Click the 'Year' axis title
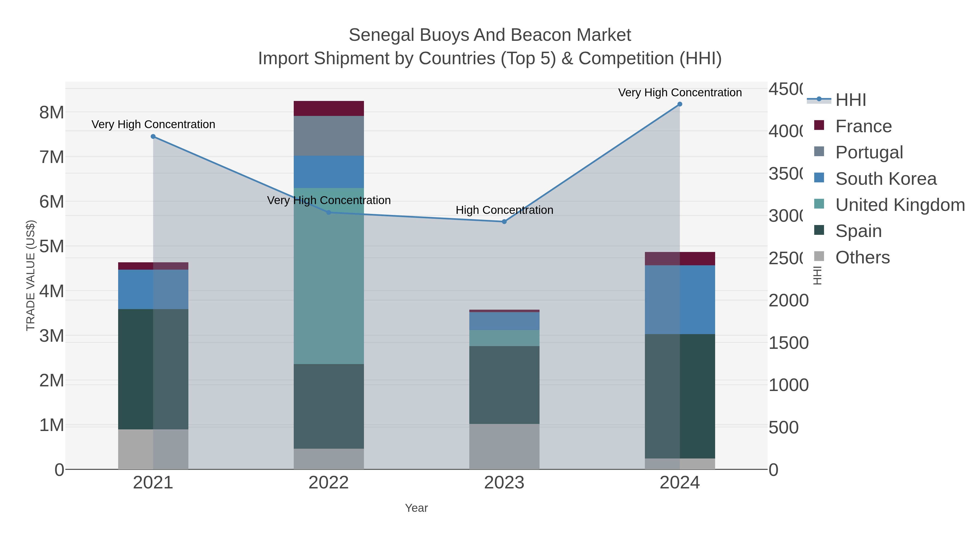This screenshot has height=551, width=980. 416,508
